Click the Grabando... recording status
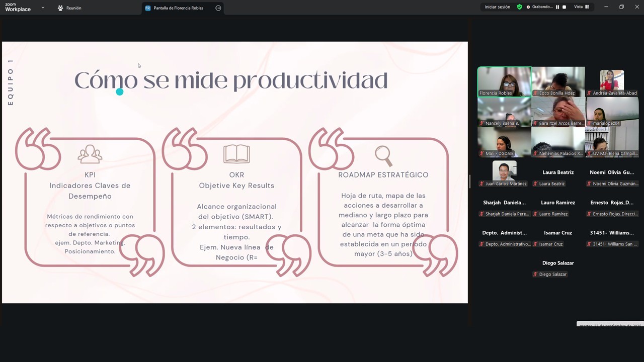 (x=543, y=7)
